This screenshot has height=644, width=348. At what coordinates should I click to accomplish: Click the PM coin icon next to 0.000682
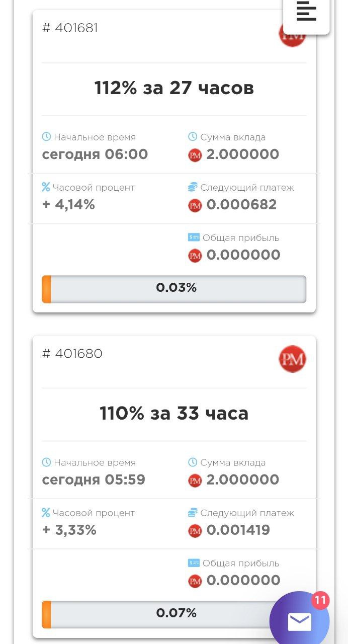(195, 205)
